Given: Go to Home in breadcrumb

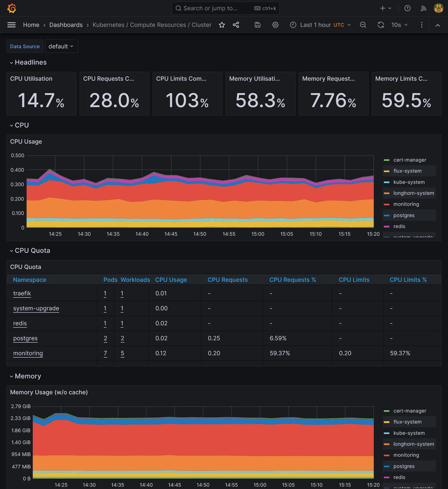Looking at the screenshot, I should point(31,25).
